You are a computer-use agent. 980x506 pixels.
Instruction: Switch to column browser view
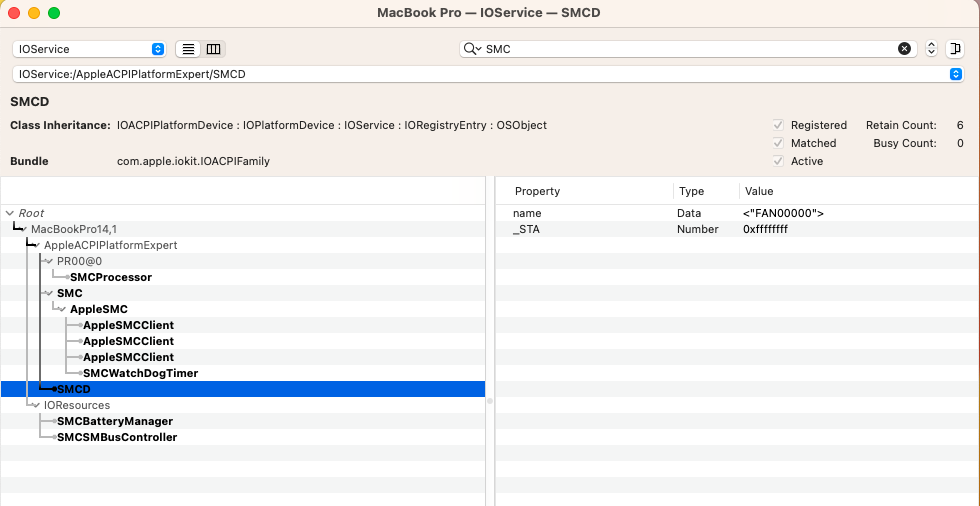point(213,49)
